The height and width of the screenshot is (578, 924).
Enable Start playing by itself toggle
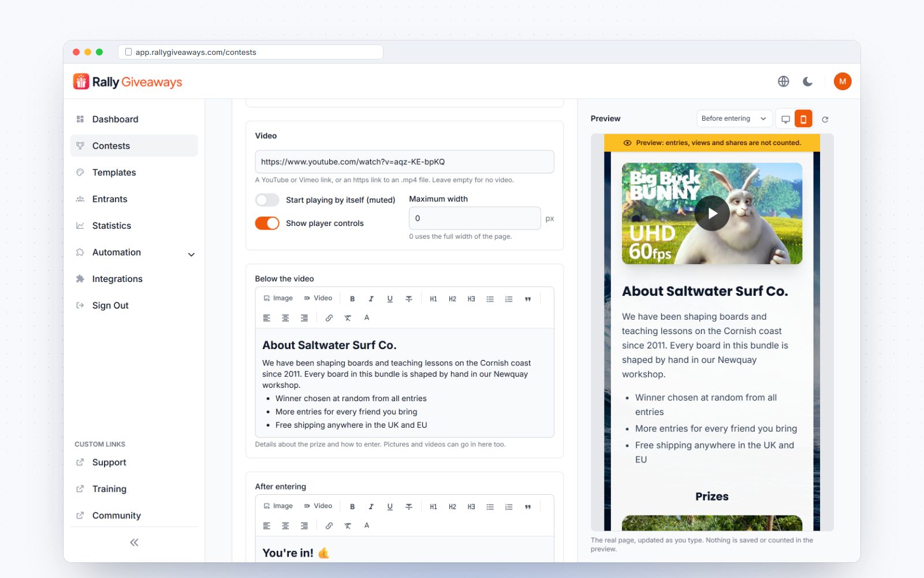[x=267, y=200]
